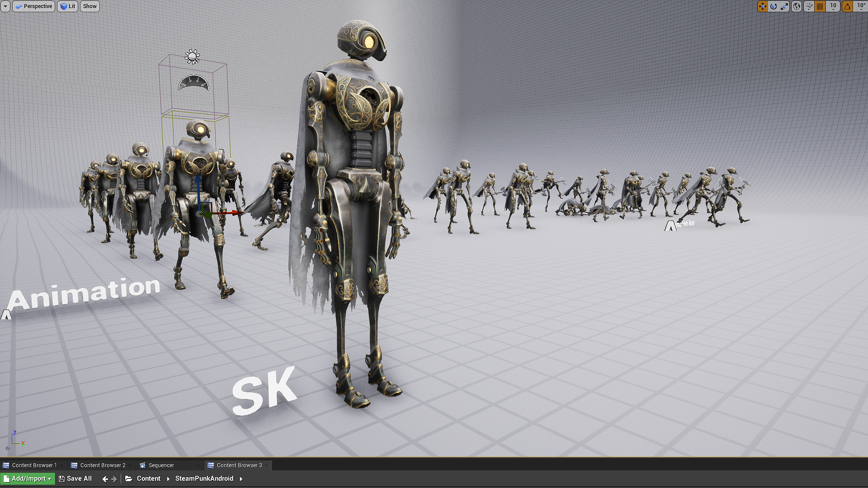Click the SteamPunkAndroid breadcrumb path
The image size is (868, 488).
[x=204, y=479]
